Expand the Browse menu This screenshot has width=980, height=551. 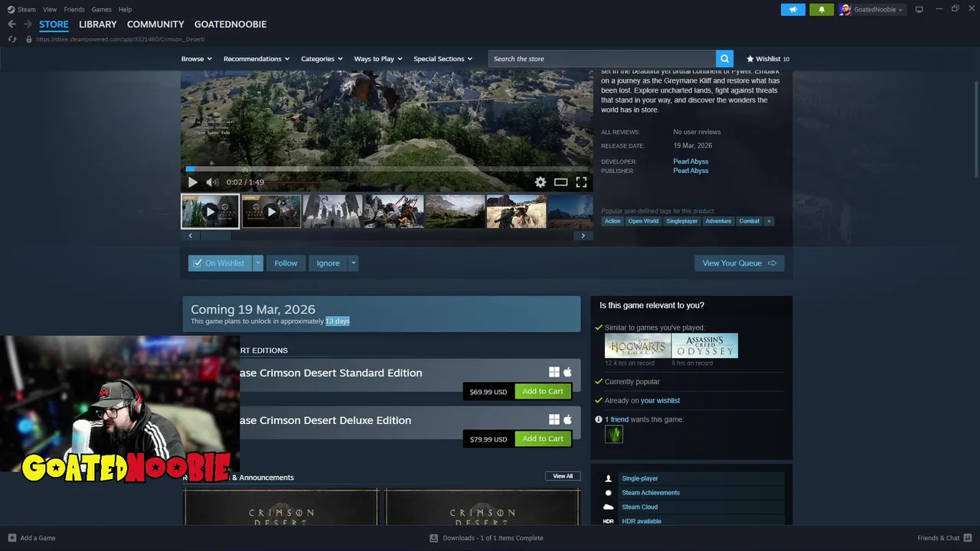coord(197,59)
